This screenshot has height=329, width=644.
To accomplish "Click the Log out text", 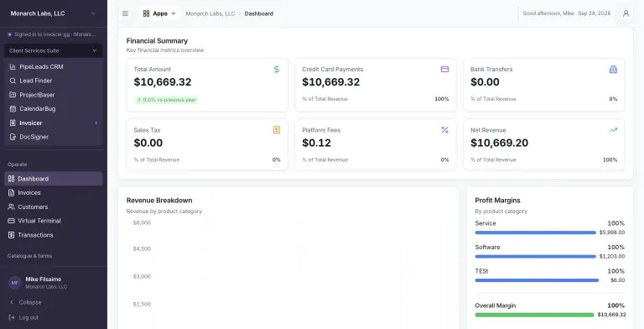I will tap(29, 317).
